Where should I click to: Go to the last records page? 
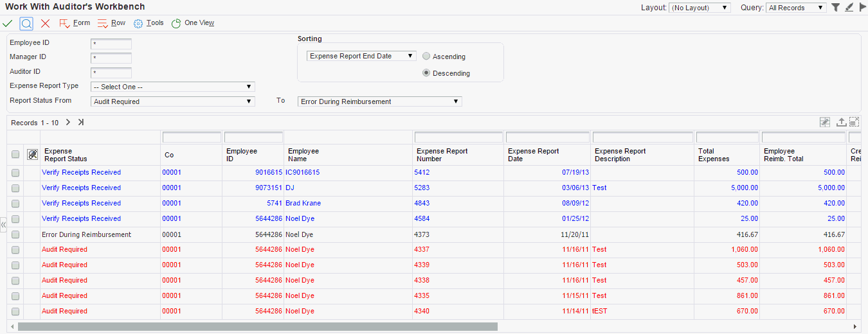pyautogui.click(x=81, y=122)
